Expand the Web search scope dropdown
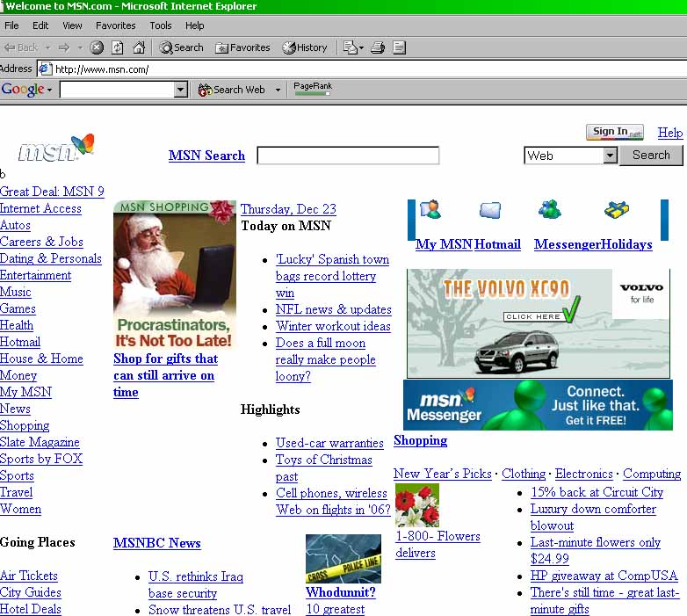Screen dimensions: 687x616 [610, 155]
